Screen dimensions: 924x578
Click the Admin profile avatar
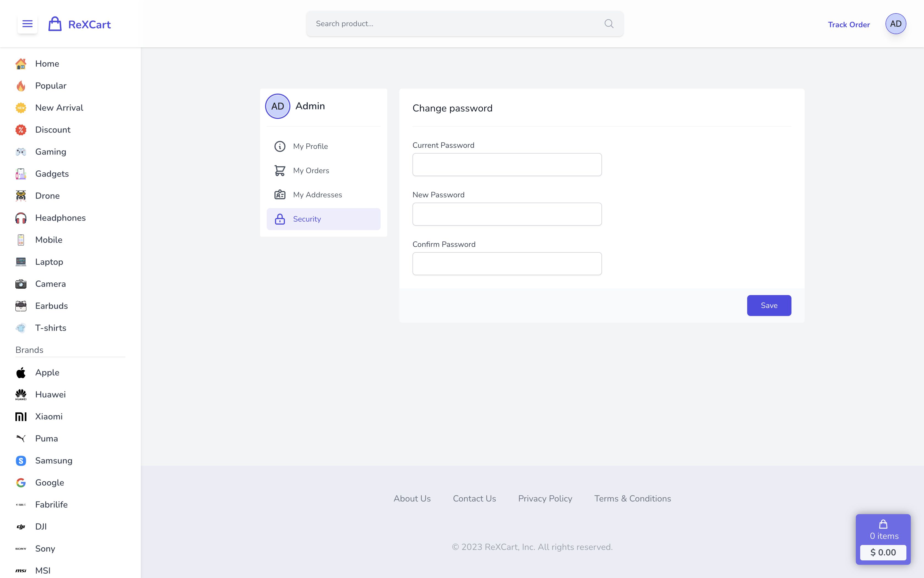(277, 106)
